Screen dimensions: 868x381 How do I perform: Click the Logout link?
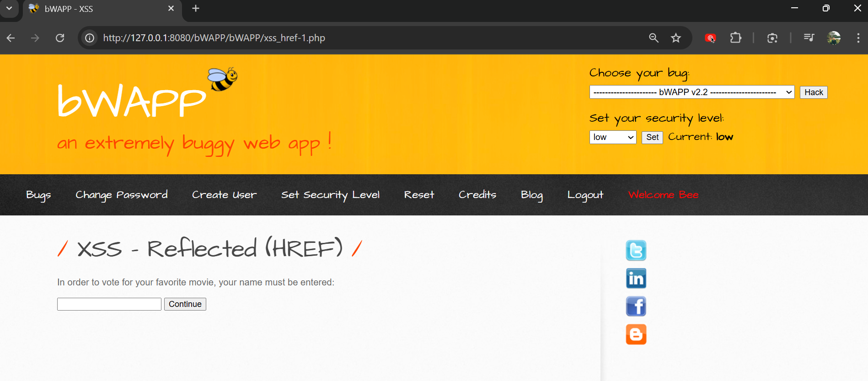click(x=585, y=195)
